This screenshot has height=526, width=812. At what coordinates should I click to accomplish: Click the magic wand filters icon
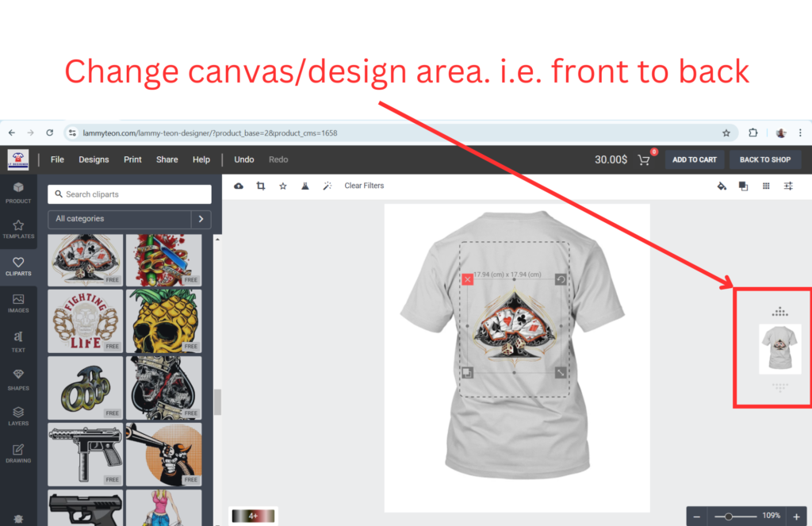coord(327,186)
